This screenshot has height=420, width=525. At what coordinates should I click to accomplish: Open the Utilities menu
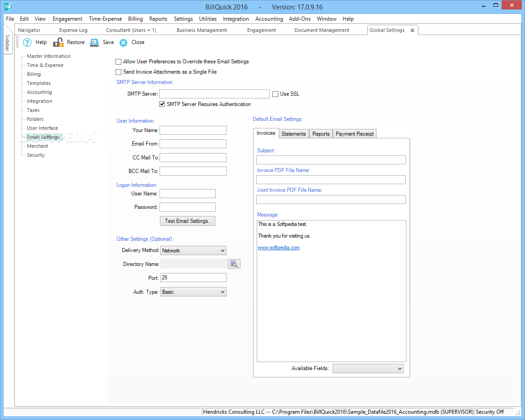[208, 19]
